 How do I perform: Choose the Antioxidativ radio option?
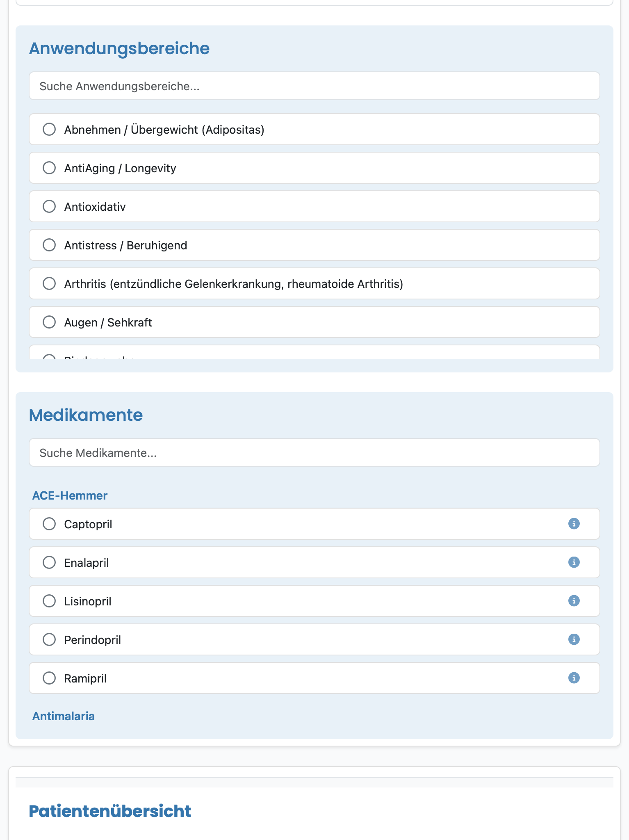click(x=49, y=206)
